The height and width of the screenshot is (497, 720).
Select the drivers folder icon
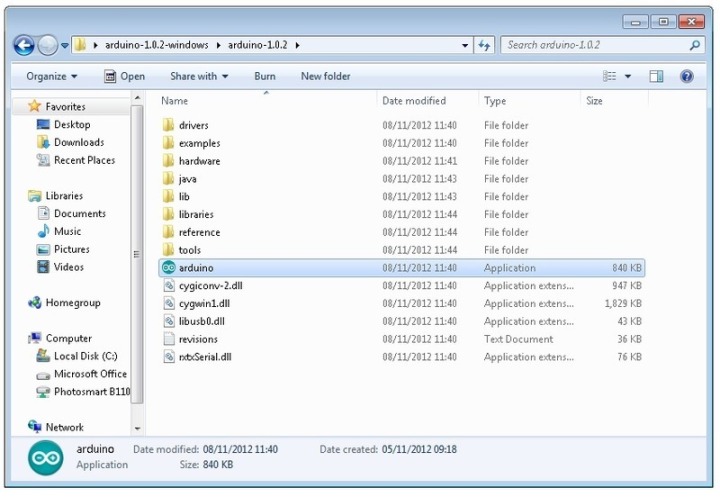169,125
